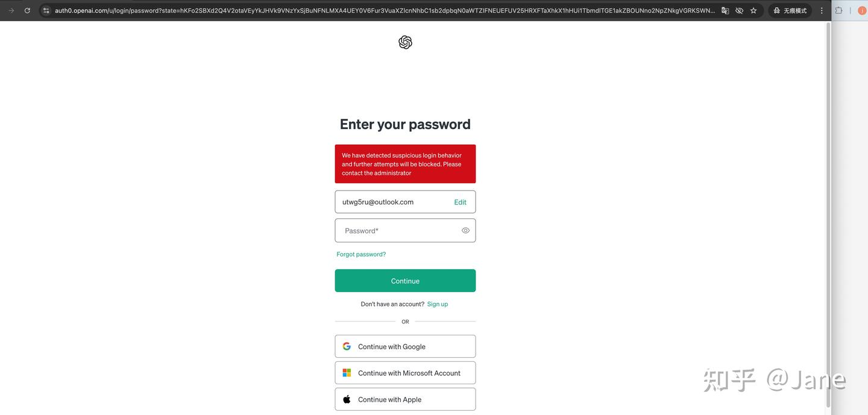Click the Password input field
The width and height of the screenshot is (868, 415).
point(398,230)
